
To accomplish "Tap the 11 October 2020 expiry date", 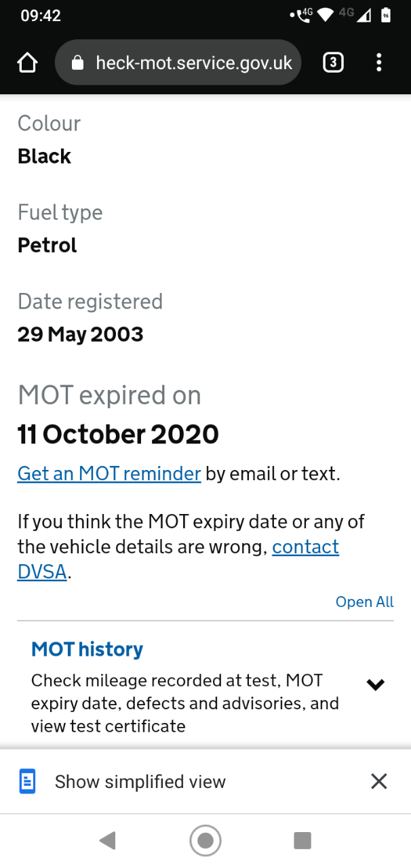I will point(118,434).
